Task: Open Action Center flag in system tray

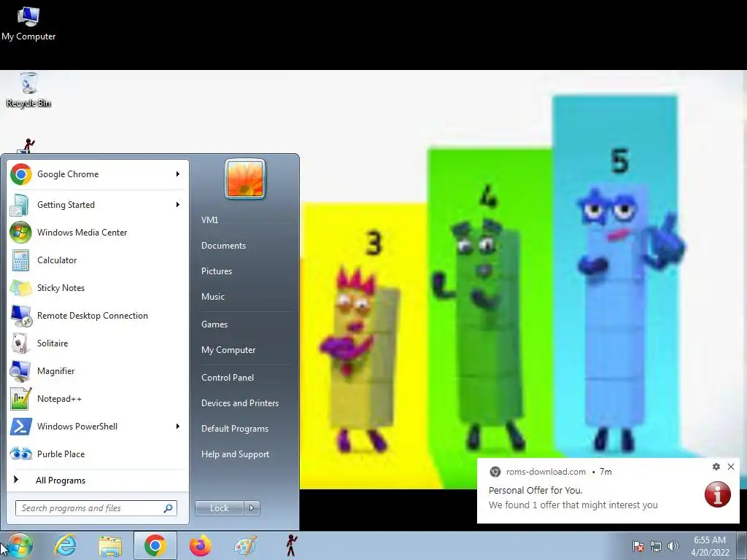Action: 638,546
